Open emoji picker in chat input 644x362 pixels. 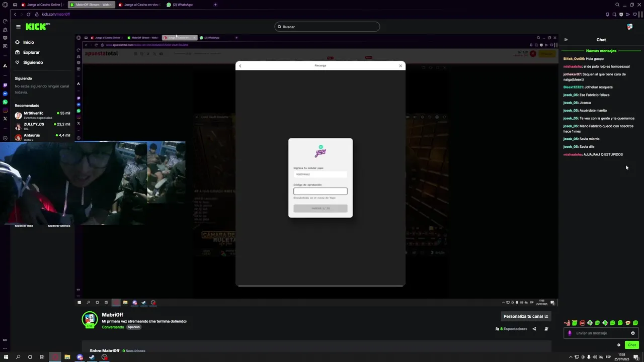pos(633,333)
